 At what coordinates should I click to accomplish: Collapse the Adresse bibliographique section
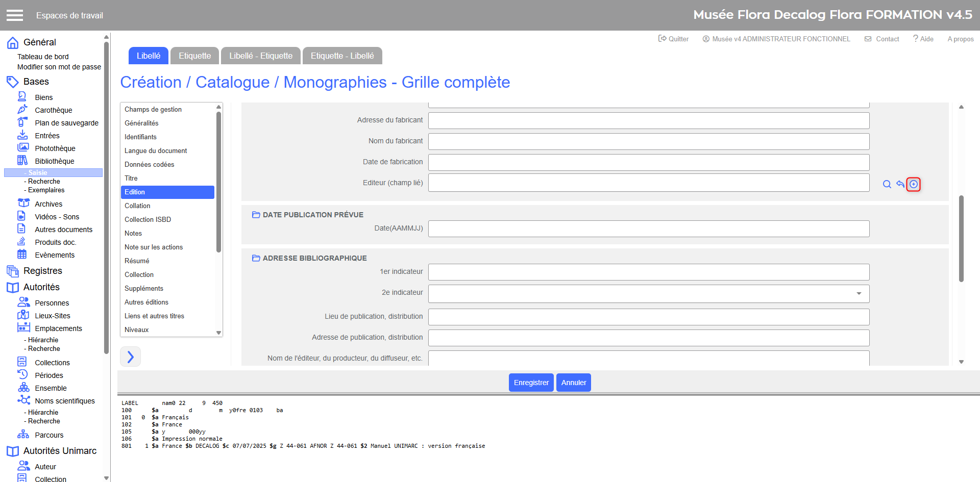[256, 258]
